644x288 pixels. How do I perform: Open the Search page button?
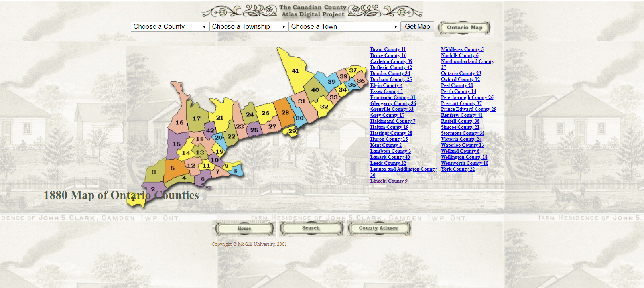311,228
